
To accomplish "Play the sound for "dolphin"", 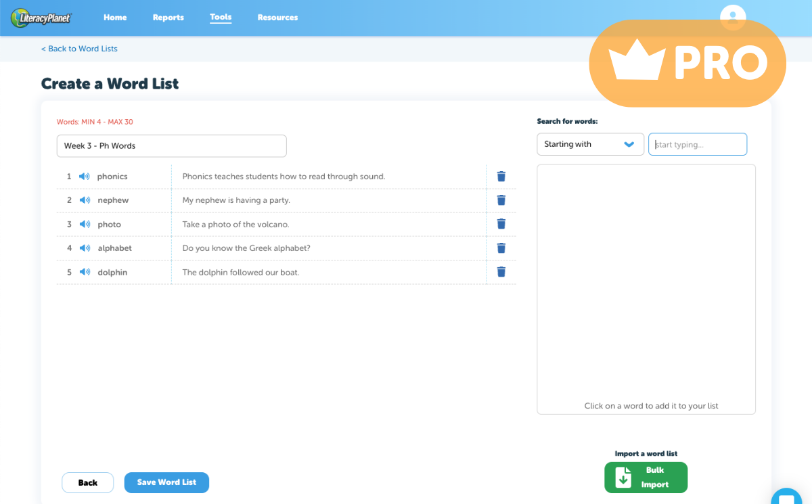I will pos(84,272).
